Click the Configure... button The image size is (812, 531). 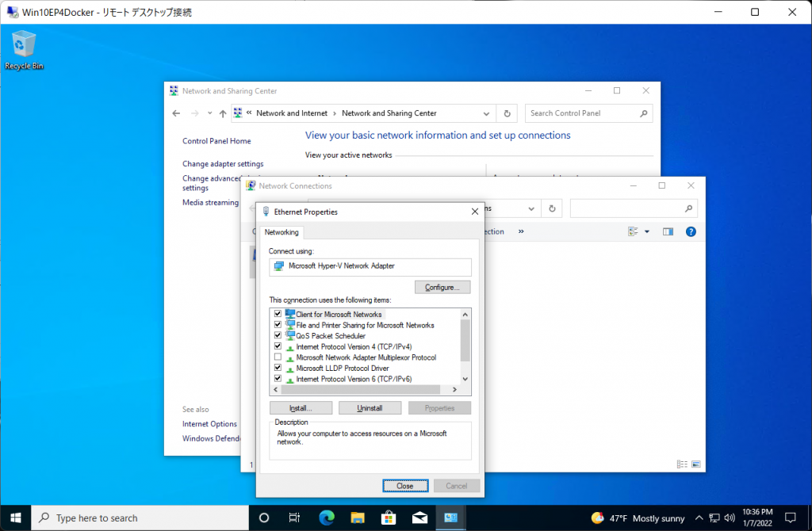click(442, 287)
